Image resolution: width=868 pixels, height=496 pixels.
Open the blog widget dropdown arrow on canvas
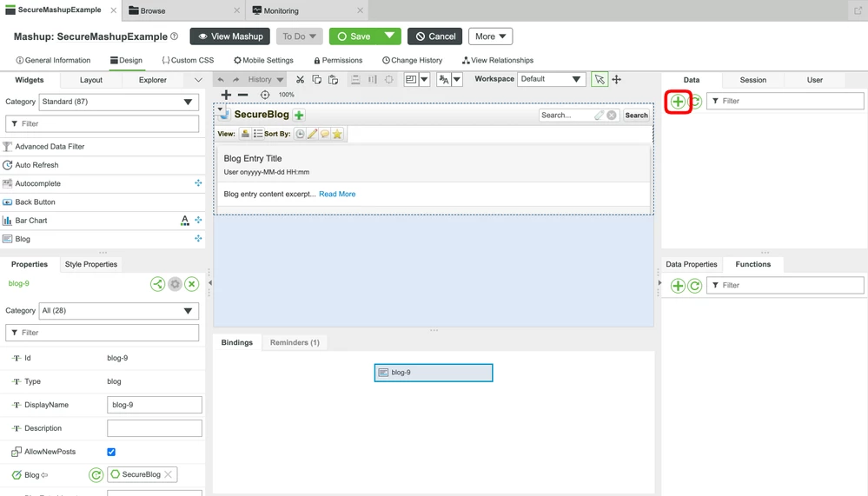(x=221, y=109)
